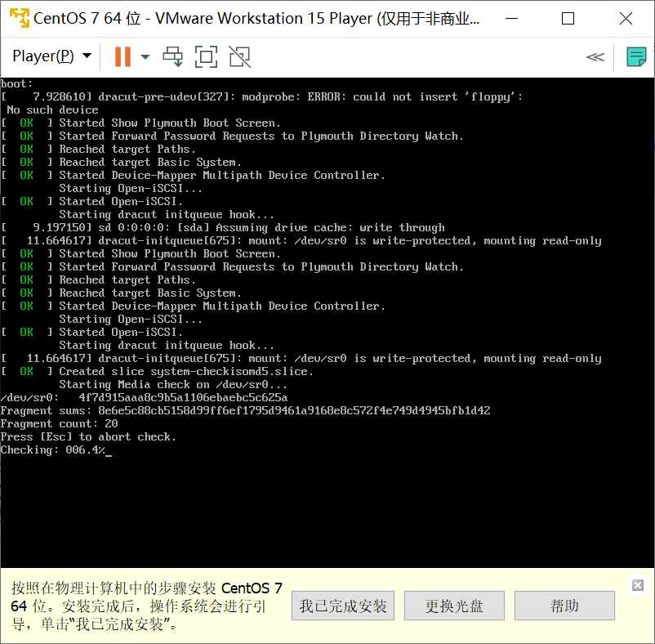Click the VMware title bar app icon
Image resolution: width=655 pixels, height=644 pixels.
pyautogui.click(x=20, y=18)
